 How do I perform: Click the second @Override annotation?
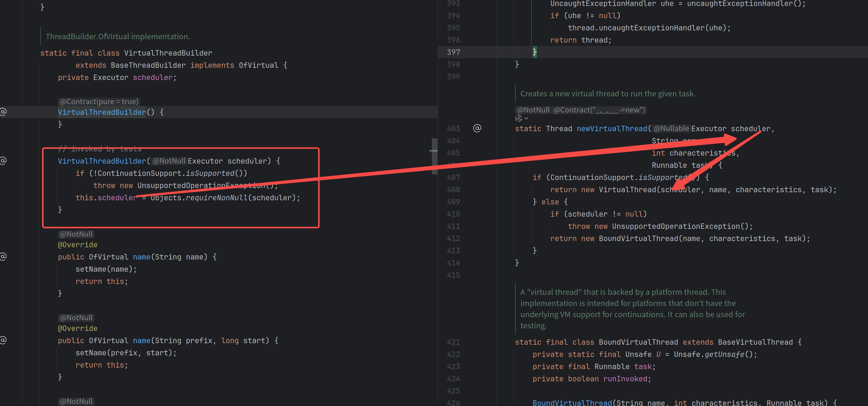[78, 328]
